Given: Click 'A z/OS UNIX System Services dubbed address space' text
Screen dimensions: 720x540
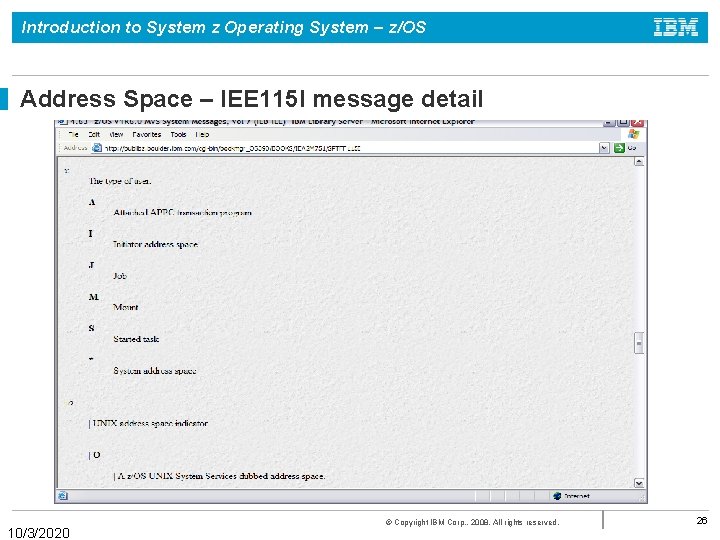Looking at the screenshot, I should point(221,476).
